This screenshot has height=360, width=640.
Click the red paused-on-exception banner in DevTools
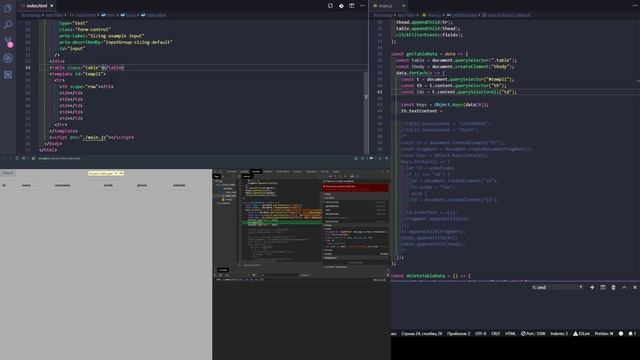(355, 187)
